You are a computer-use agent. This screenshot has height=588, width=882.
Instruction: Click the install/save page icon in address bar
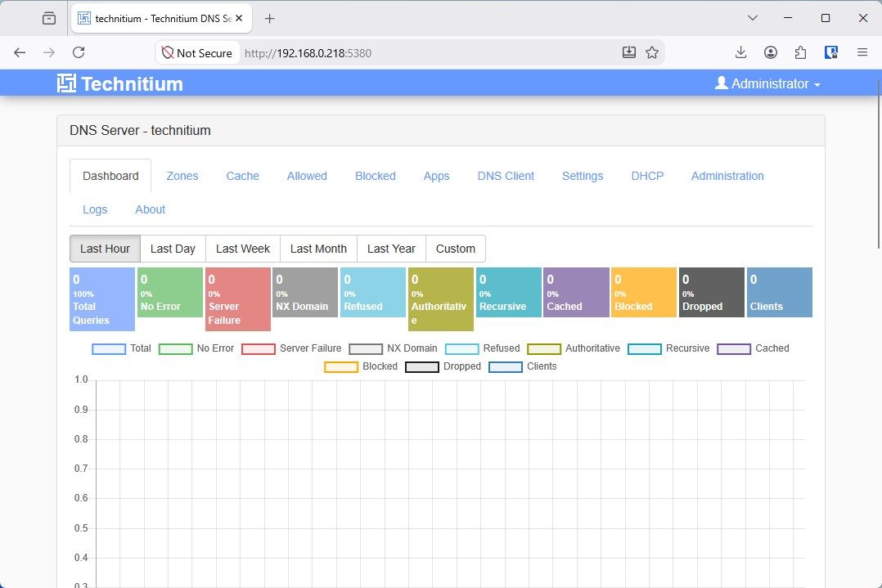pyautogui.click(x=629, y=53)
